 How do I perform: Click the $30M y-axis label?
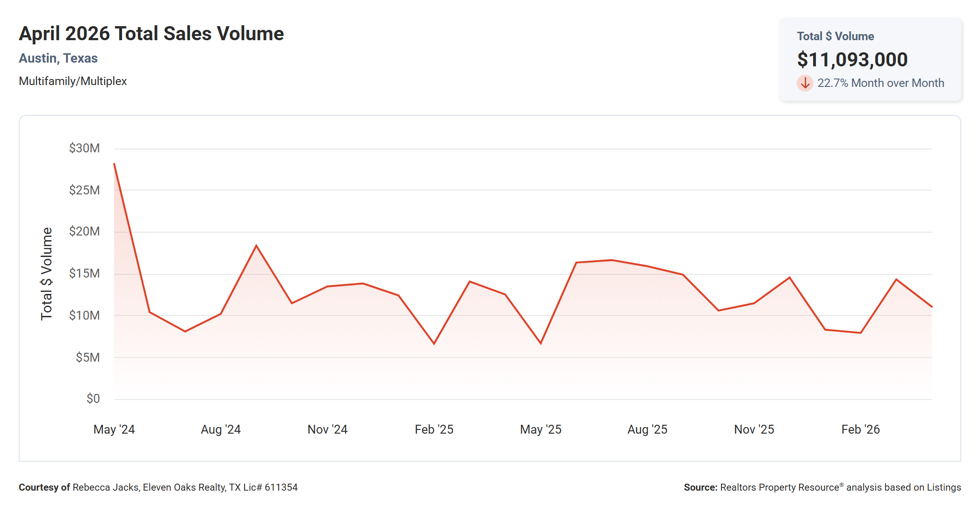pyautogui.click(x=85, y=149)
